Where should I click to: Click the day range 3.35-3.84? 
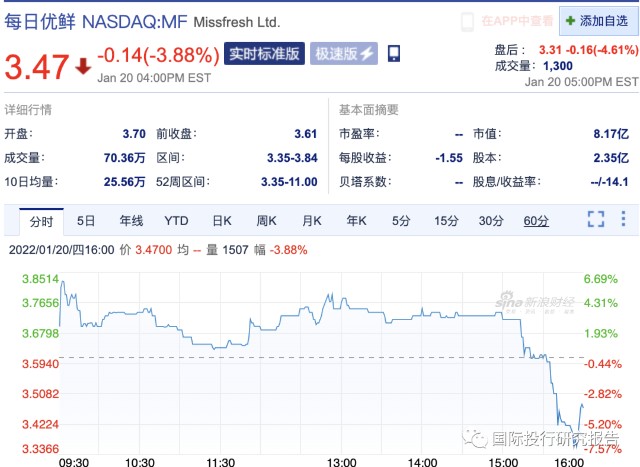click(292, 158)
